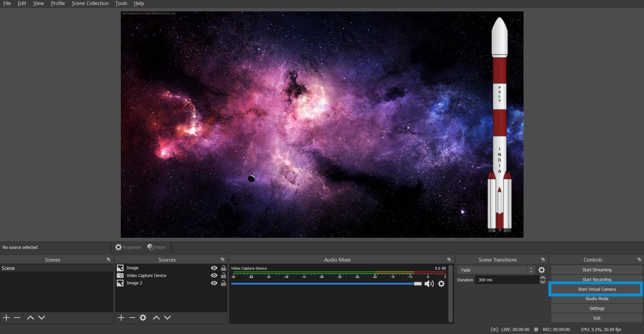Click the Duration input field
The image size is (644, 334).
[507, 280]
